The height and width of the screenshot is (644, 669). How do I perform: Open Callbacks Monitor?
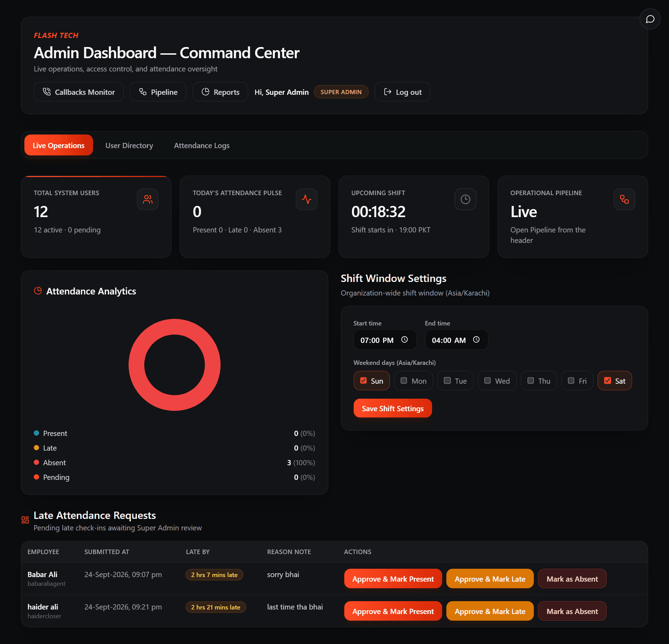(79, 92)
